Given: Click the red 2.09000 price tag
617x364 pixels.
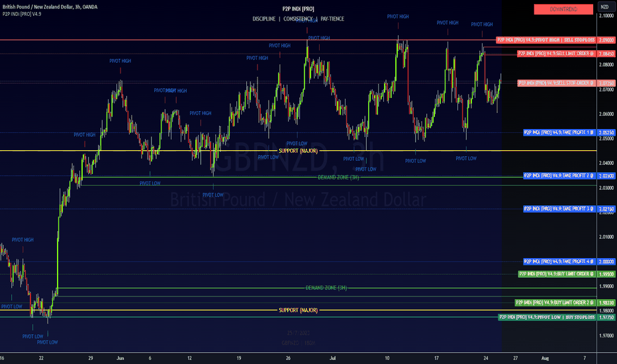Looking at the screenshot, I should [606, 40].
